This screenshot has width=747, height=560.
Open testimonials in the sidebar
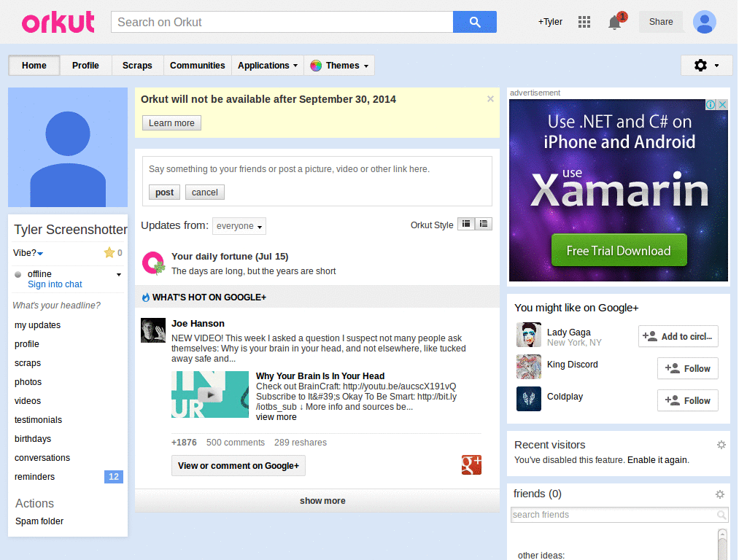tap(38, 420)
